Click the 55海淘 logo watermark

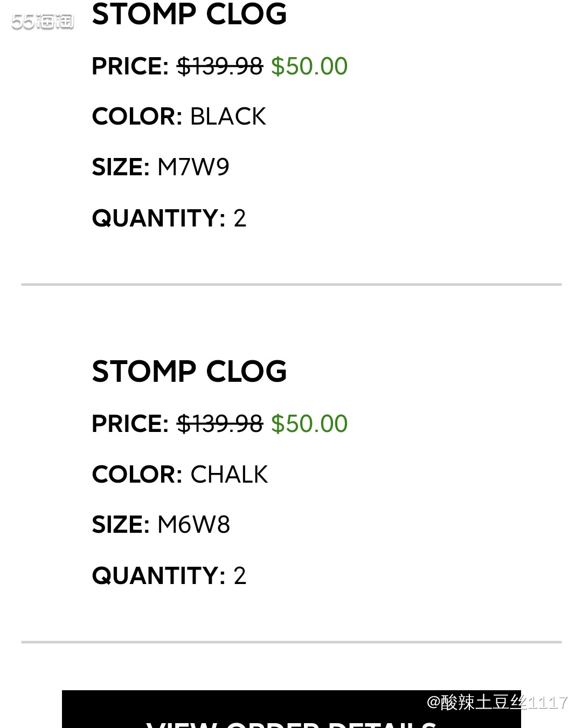tap(43, 22)
